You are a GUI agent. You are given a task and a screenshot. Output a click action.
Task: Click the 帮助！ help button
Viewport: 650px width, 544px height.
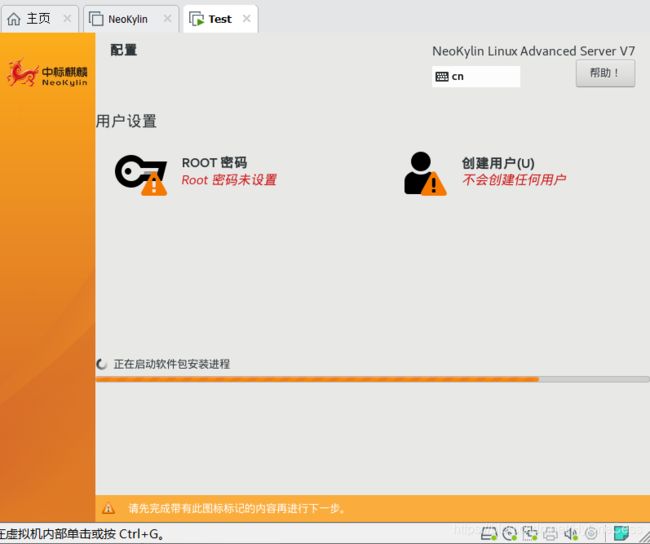605,73
